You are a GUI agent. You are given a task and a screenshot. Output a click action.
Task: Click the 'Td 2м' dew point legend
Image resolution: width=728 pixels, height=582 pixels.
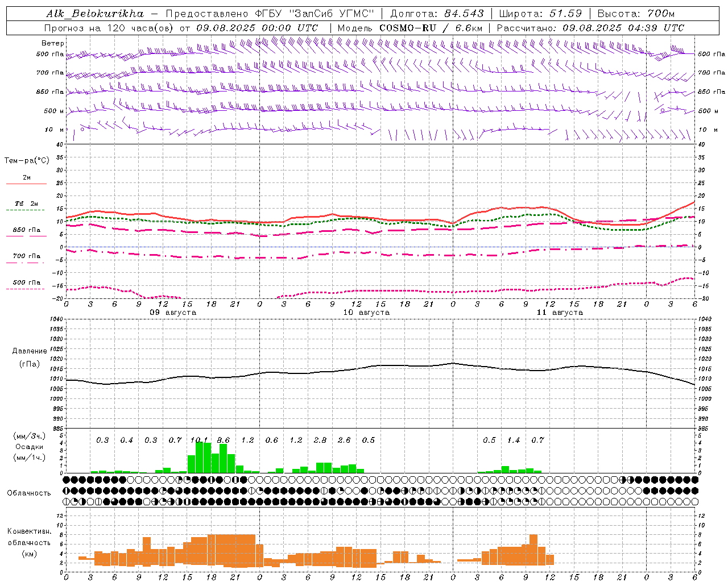(27, 203)
